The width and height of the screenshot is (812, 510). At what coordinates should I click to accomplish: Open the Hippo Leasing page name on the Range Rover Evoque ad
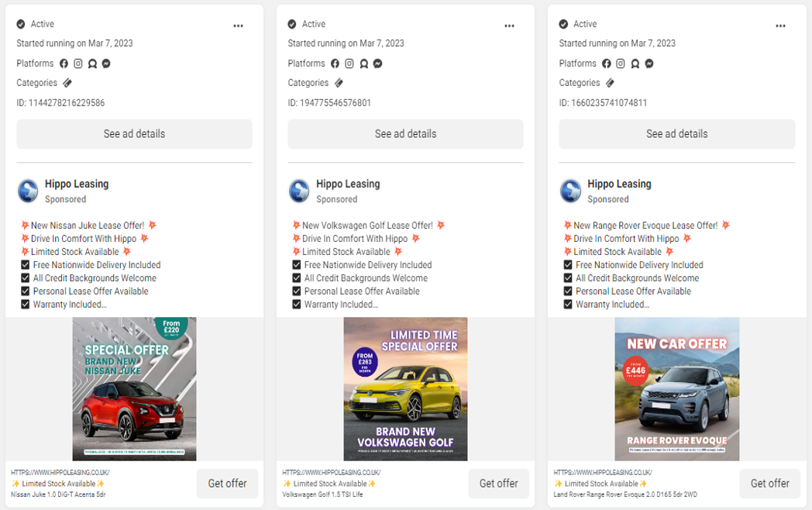pos(619,184)
